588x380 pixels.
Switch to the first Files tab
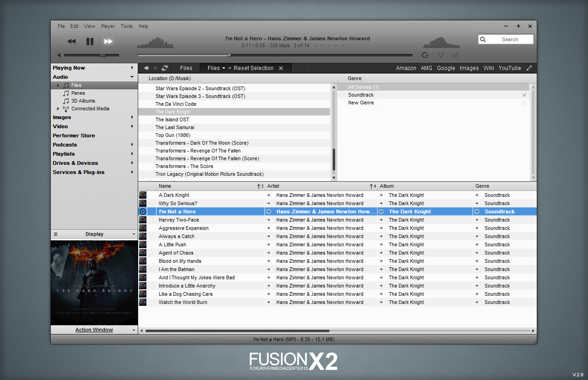pyautogui.click(x=186, y=68)
